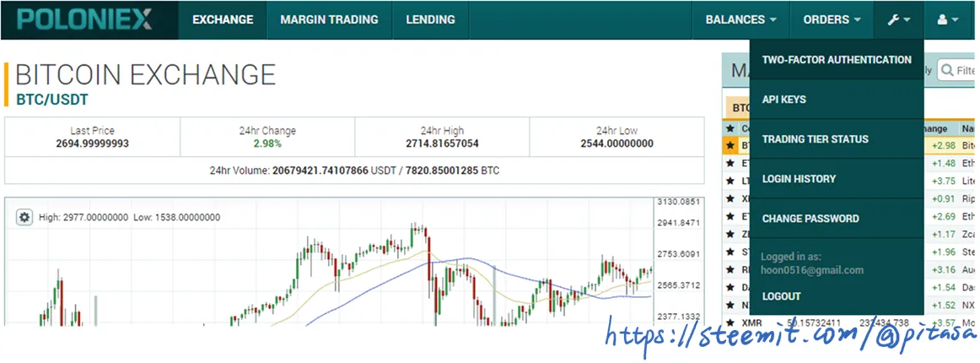
Task: Toggle favorite star on +1.96 row
Action: (x=730, y=252)
